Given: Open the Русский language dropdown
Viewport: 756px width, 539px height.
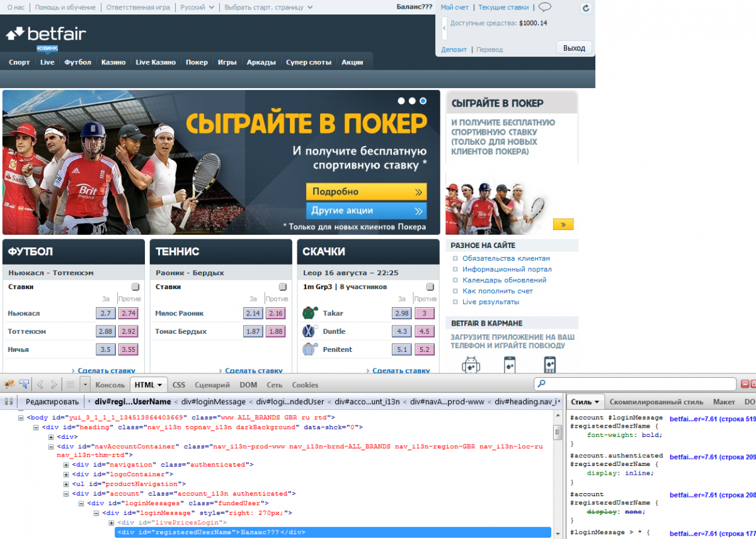Looking at the screenshot, I should (x=197, y=8).
